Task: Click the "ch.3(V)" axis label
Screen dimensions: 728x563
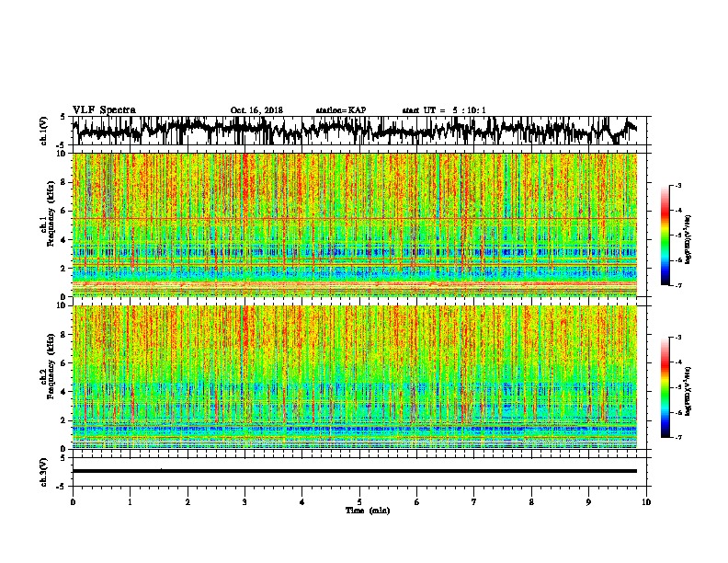Action: coord(44,472)
